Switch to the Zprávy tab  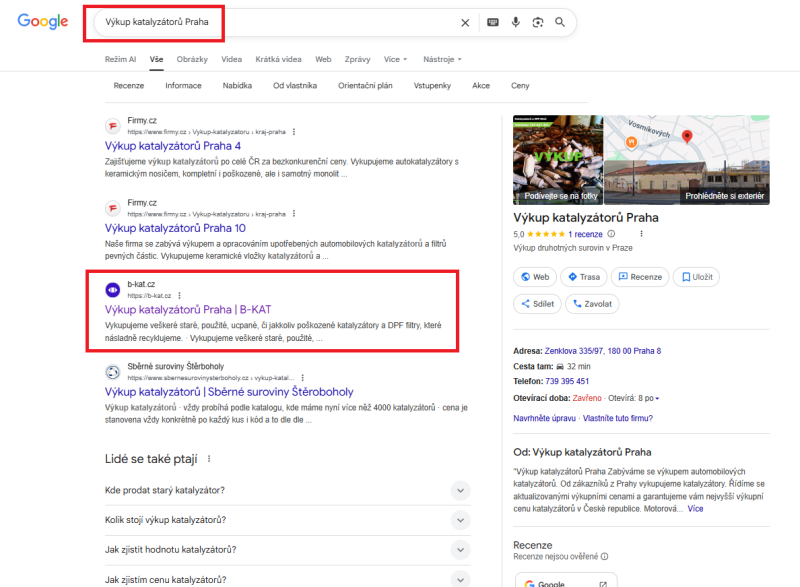click(357, 60)
